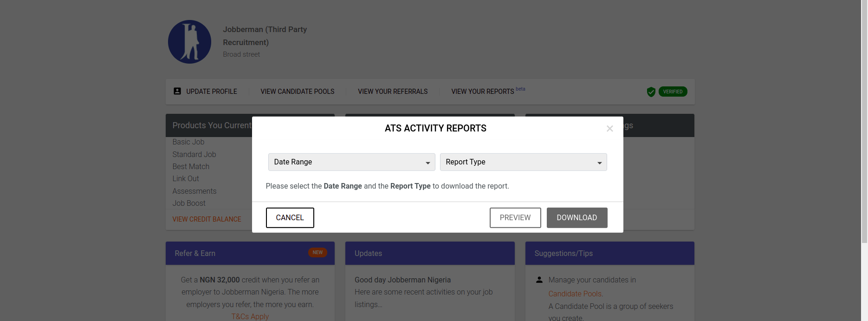This screenshot has width=868, height=321.
Task: Click Good day Jobberman Nigeria greeting
Action: [x=402, y=280]
